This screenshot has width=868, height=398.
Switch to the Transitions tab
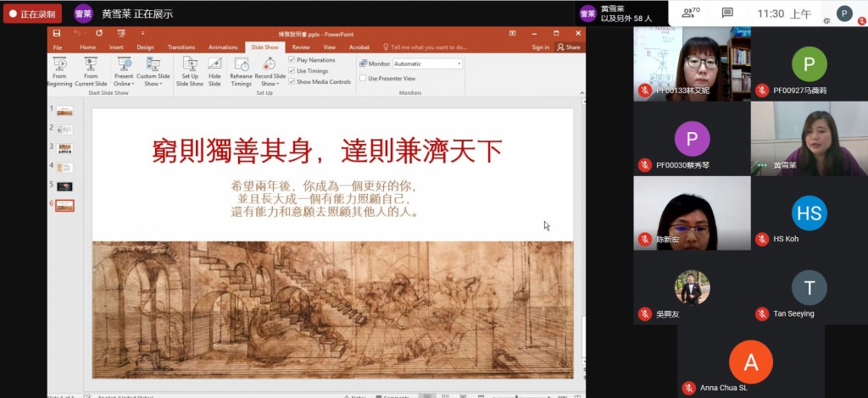pos(181,47)
